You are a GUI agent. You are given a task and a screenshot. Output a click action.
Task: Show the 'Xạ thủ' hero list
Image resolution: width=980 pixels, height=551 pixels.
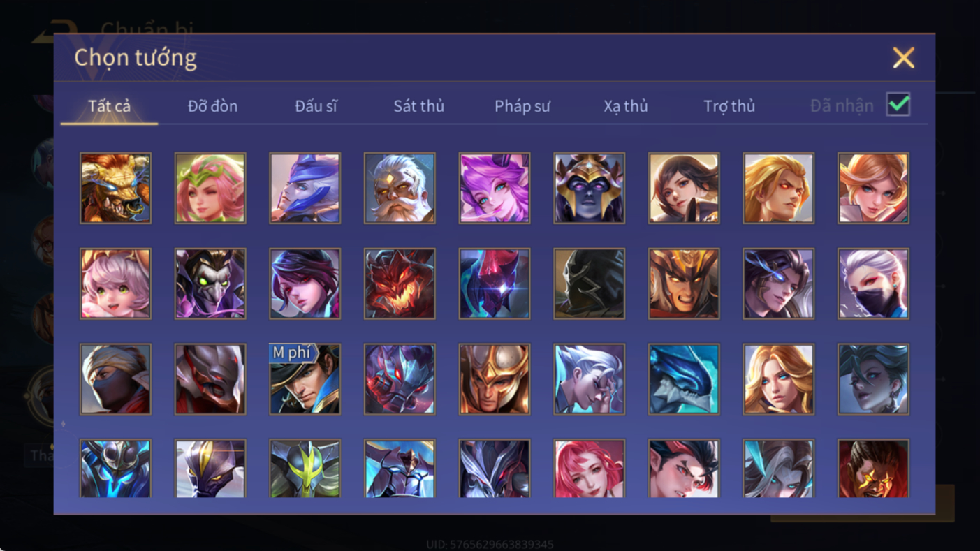[x=626, y=106]
